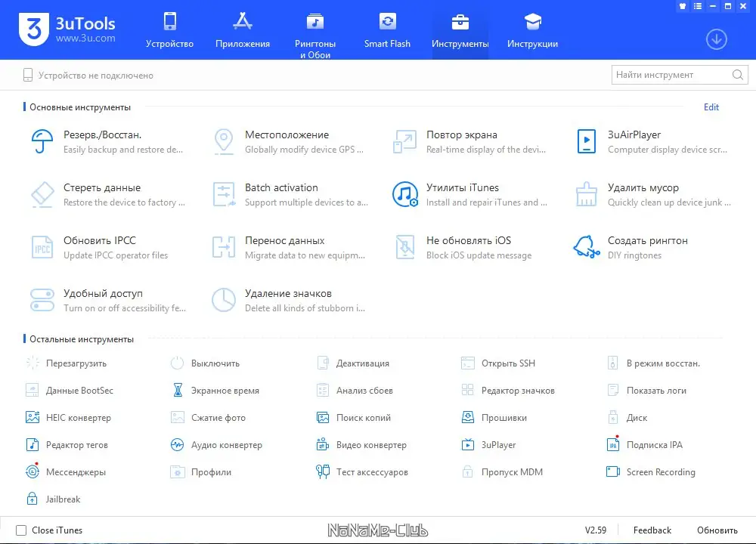Image resolution: width=756 pixels, height=544 pixels.
Task: Click the search magnifier icon
Action: tap(738, 75)
